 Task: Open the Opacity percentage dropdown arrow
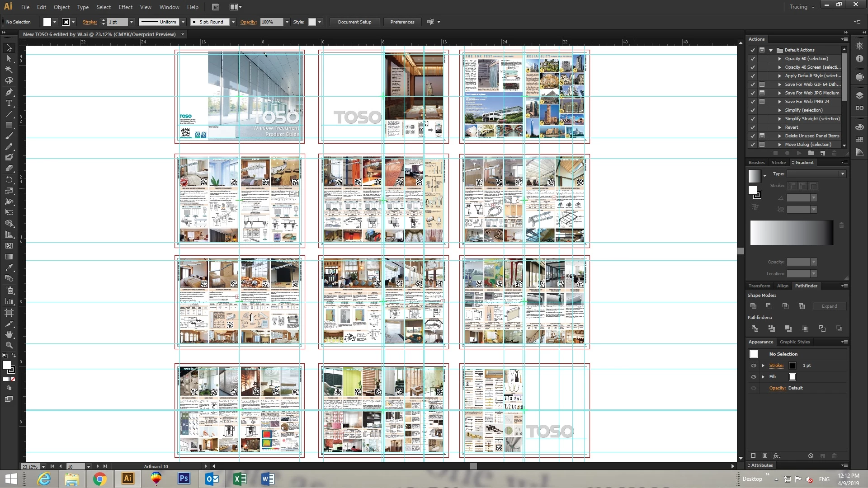click(x=287, y=22)
